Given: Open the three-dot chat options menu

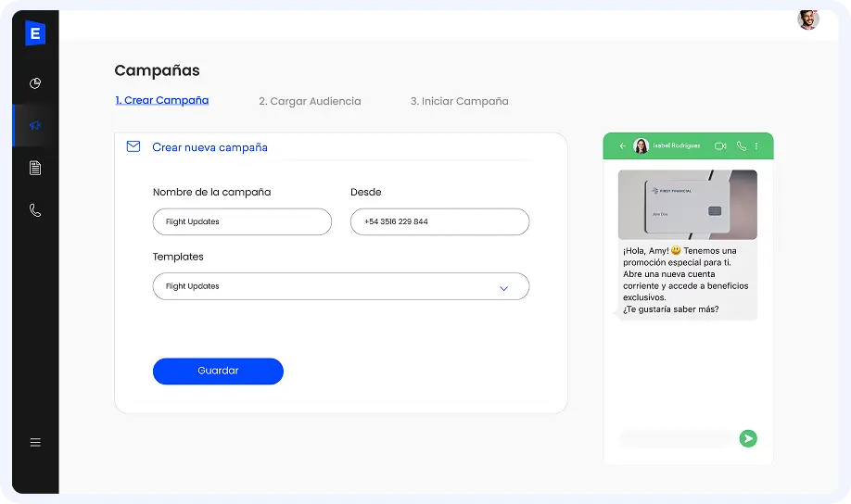Looking at the screenshot, I should coord(756,146).
